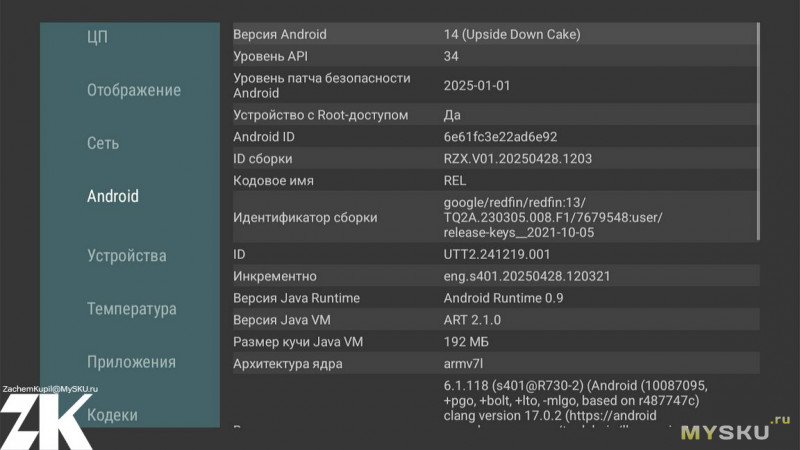The width and height of the screenshot is (800, 450).
Task: Select the Android sidebar item
Action: point(112,196)
